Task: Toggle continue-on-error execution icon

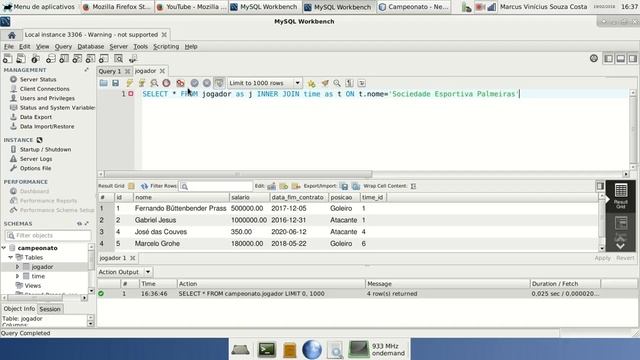Action: click(180, 83)
